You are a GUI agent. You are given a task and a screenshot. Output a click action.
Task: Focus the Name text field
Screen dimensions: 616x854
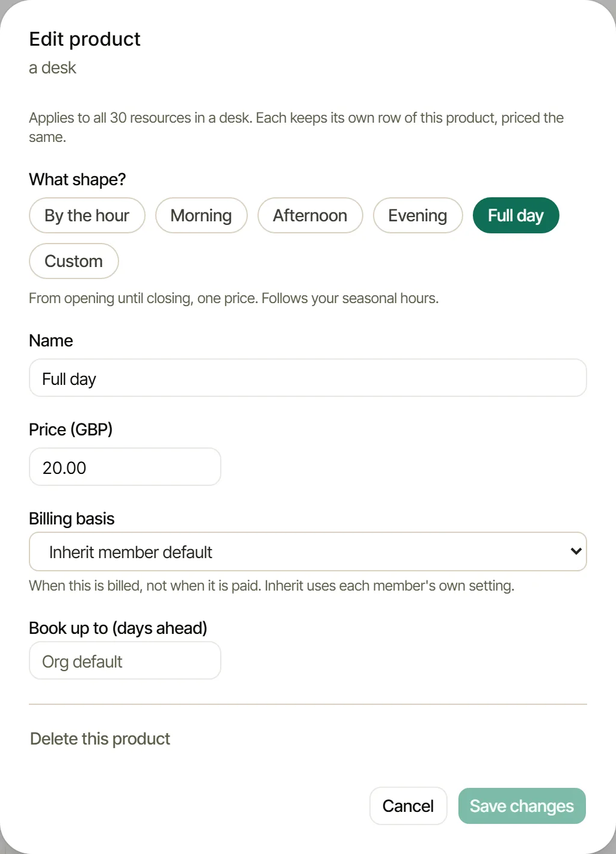click(308, 378)
